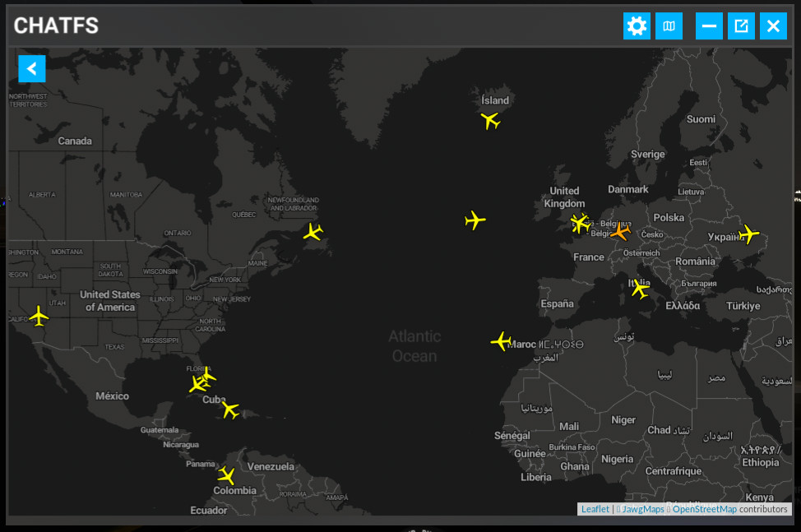The image size is (801, 532).
Task: Collapse the panel using the left arrow button
Action: click(31, 68)
